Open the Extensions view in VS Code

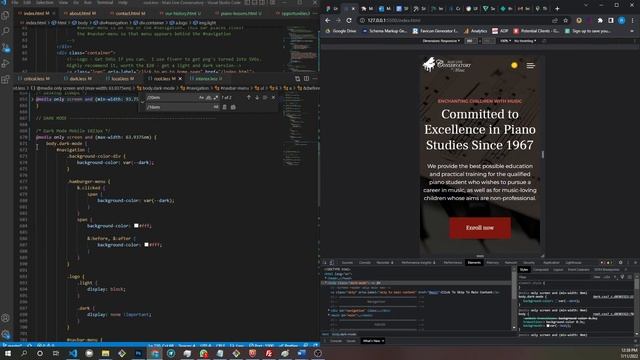coord(6,79)
